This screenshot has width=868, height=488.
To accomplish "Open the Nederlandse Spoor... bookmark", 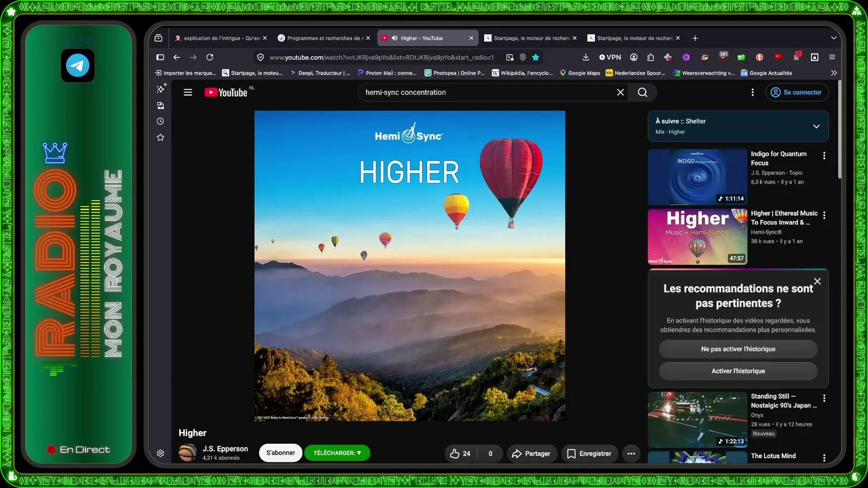I will [635, 73].
